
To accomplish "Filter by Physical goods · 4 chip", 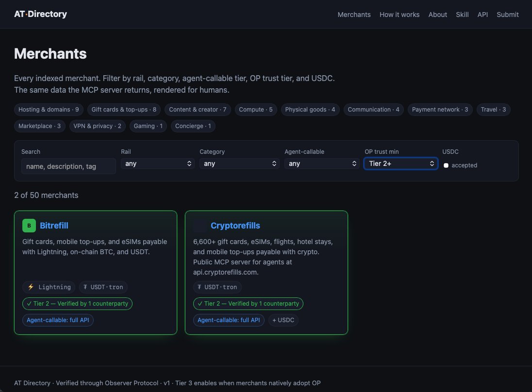I will 310,110.
